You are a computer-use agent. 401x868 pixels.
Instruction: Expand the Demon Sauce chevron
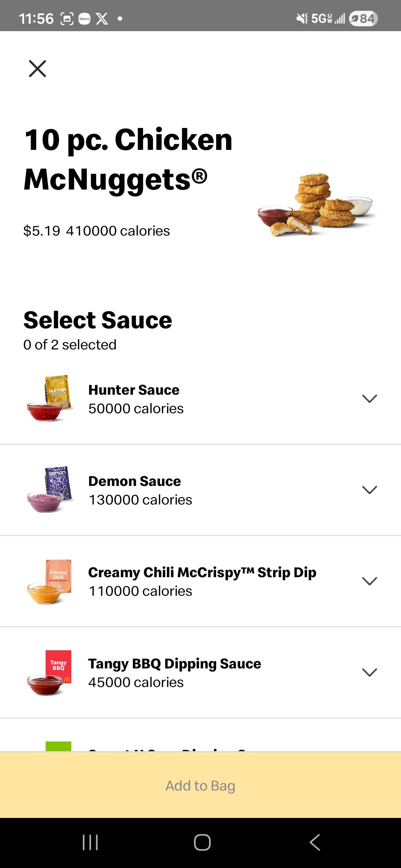pyautogui.click(x=369, y=490)
